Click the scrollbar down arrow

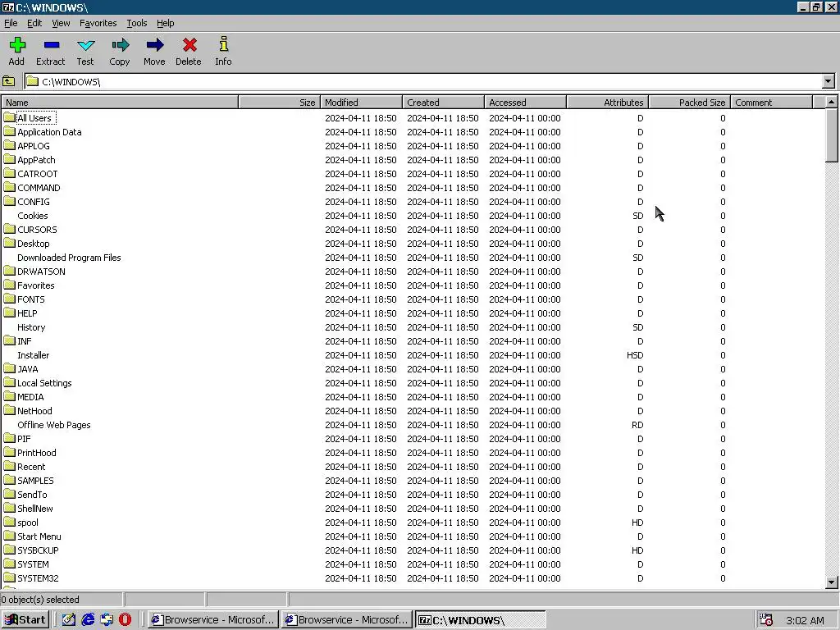pyautogui.click(x=832, y=582)
